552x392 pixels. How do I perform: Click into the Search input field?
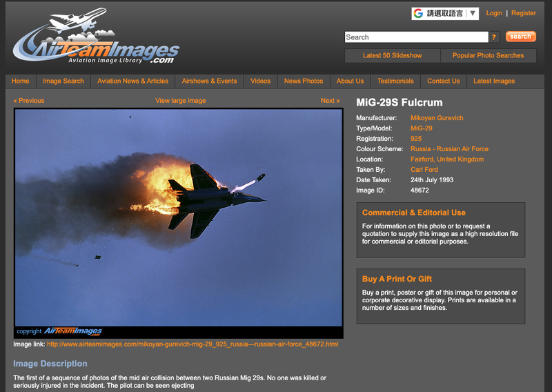tap(416, 37)
